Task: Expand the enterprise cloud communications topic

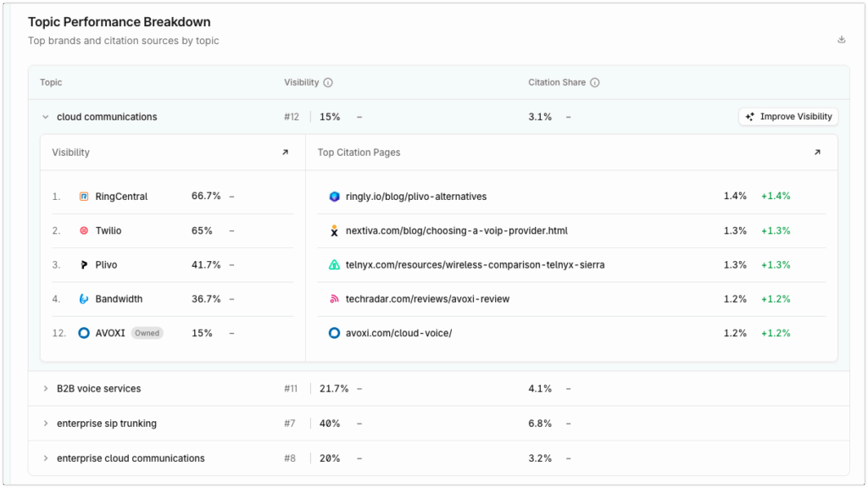Action: 45,457
